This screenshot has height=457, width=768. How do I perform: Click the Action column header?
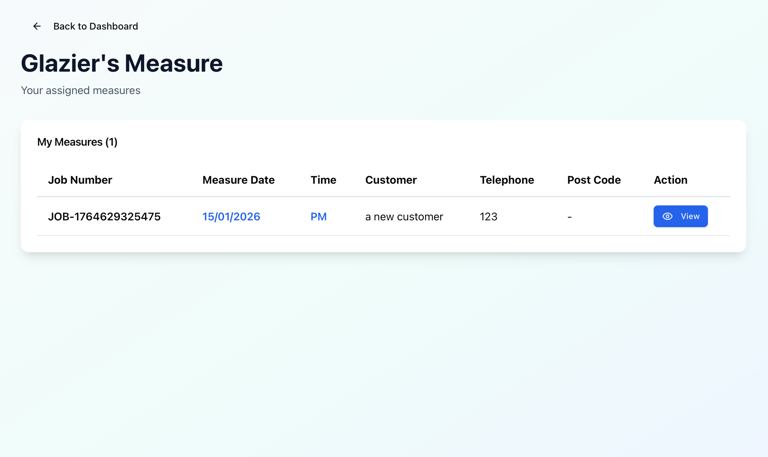tap(670, 180)
